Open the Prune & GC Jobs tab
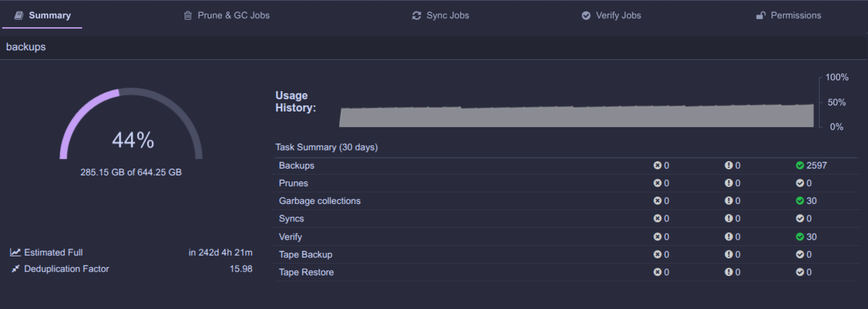This screenshot has width=868, height=309. click(x=233, y=16)
